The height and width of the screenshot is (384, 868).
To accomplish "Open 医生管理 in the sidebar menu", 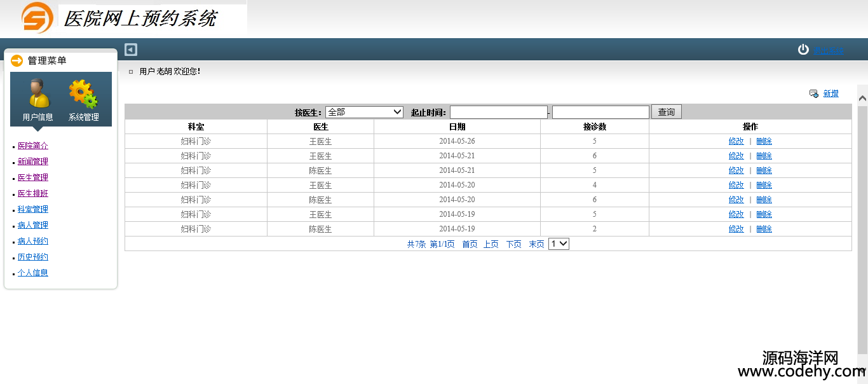I will pos(33,177).
